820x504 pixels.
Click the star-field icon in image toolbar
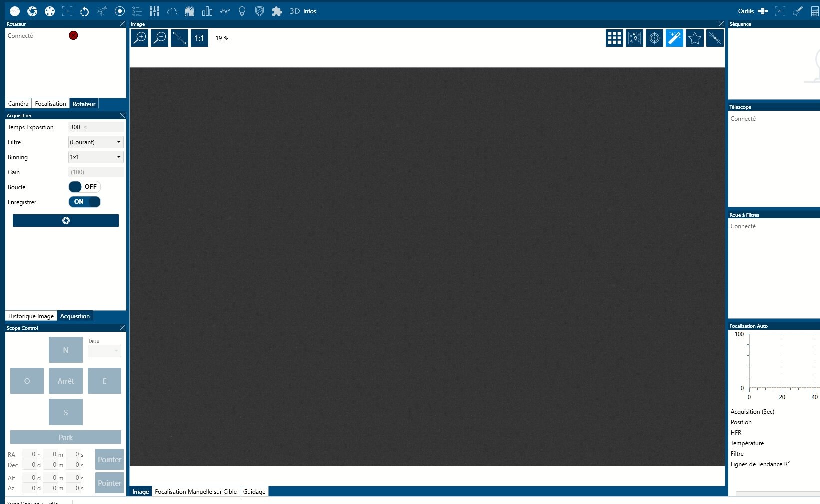pos(634,38)
